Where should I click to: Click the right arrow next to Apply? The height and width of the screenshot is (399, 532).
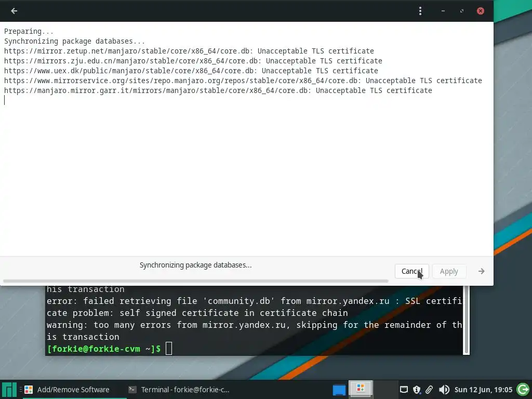pos(482,271)
